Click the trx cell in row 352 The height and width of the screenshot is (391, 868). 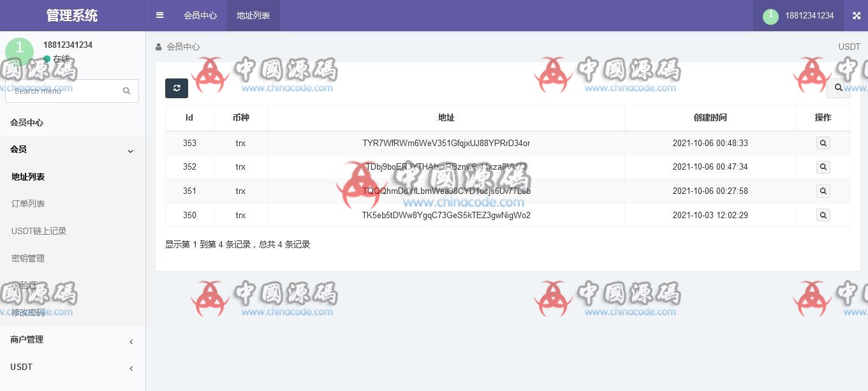(240, 167)
